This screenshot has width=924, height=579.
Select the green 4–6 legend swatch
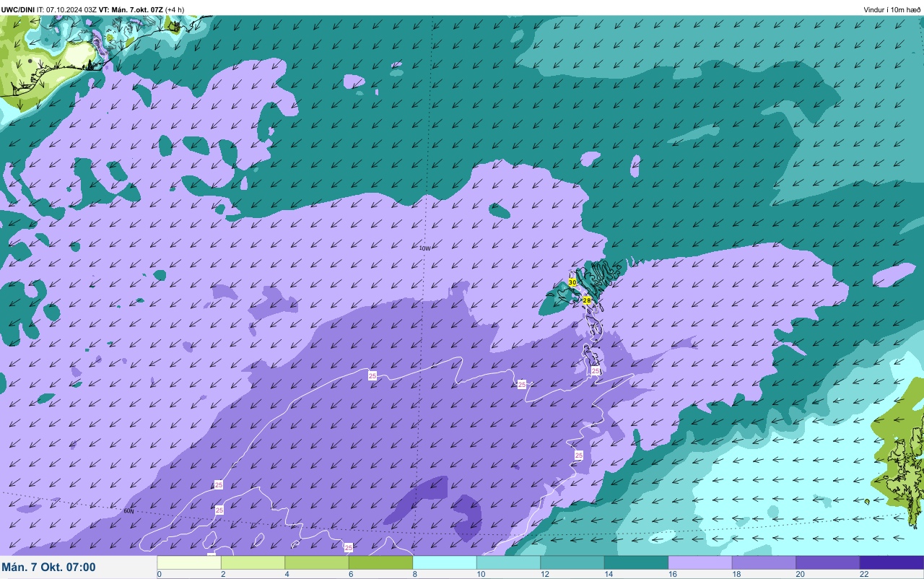click(x=317, y=562)
